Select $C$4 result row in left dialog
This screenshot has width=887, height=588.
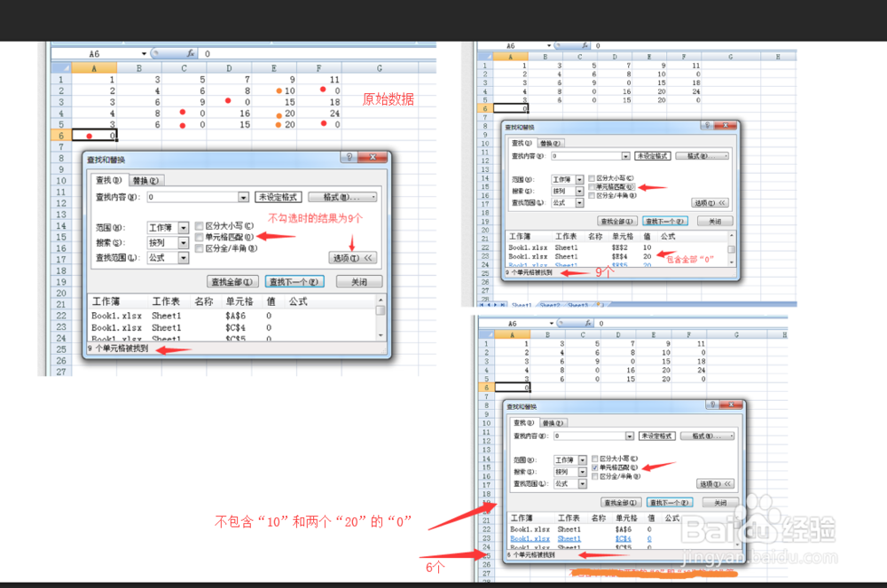(x=232, y=328)
